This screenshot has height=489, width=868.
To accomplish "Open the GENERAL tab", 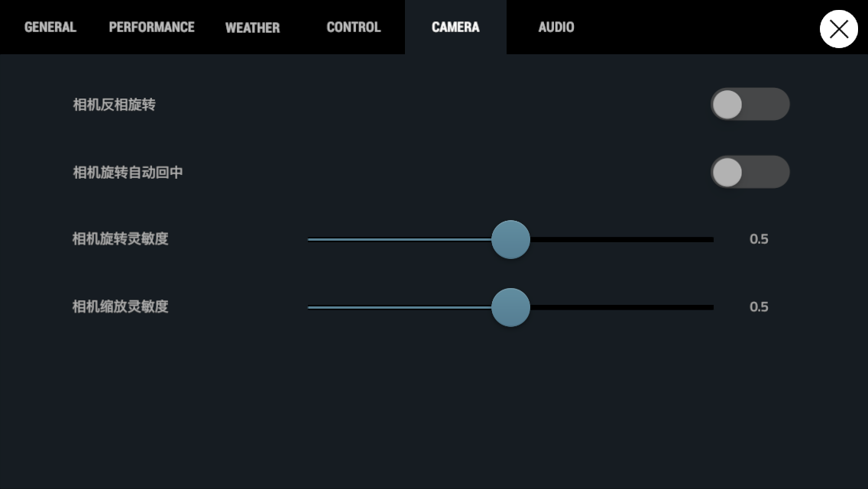I will click(x=50, y=28).
